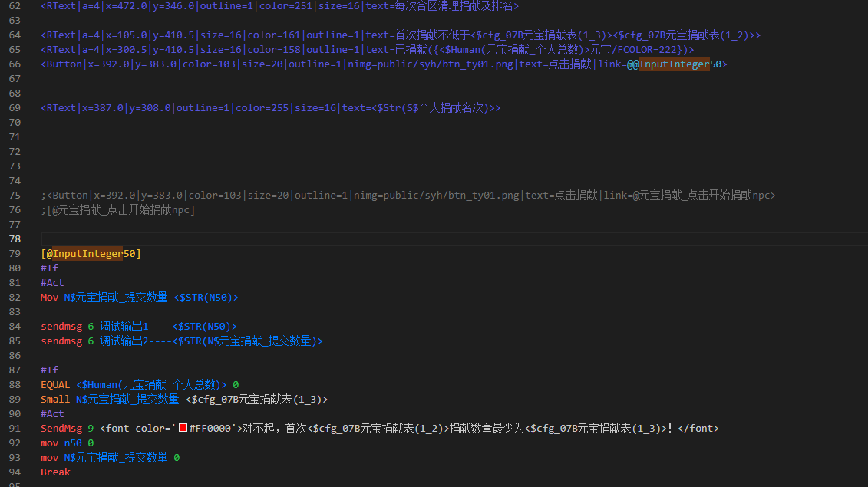Select line number 69 in gutter
The height and width of the screenshot is (487, 868).
pyautogui.click(x=15, y=108)
